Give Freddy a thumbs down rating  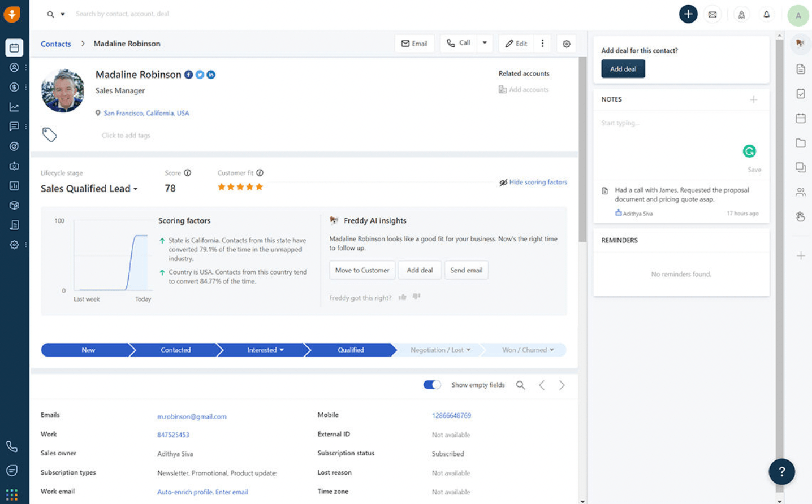click(x=417, y=298)
